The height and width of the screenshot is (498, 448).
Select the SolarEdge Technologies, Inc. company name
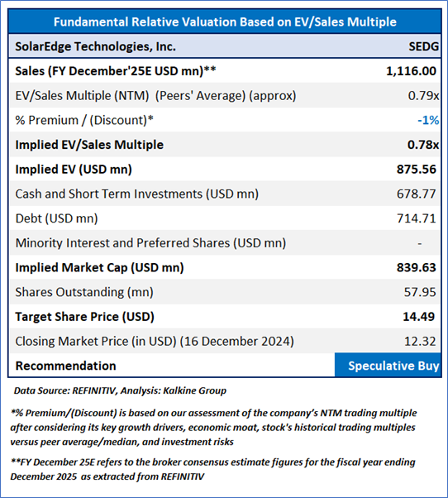point(96,46)
